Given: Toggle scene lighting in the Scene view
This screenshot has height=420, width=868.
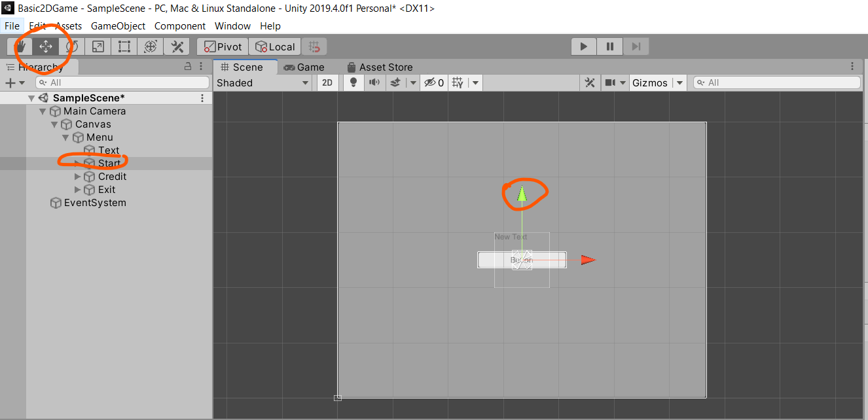Looking at the screenshot, I should click(353, 82).
